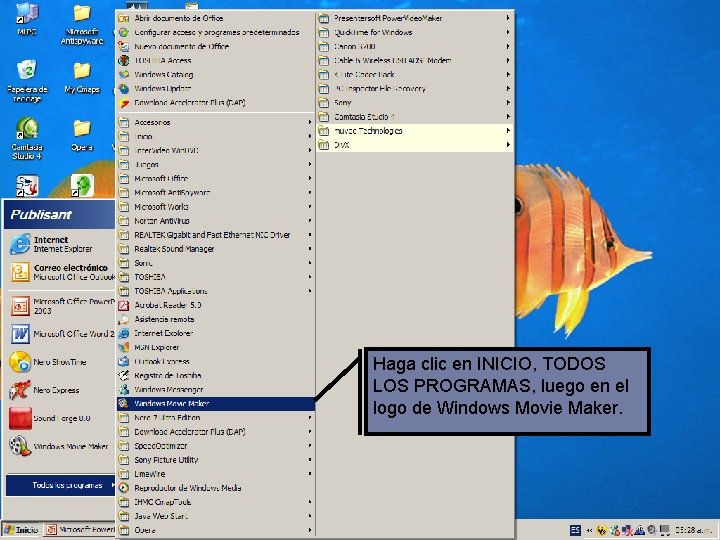The width and height of the screenshot is (720, 540).
Task: Expand Nero 7 Ultra Edition folder
Action: [216, 418]
